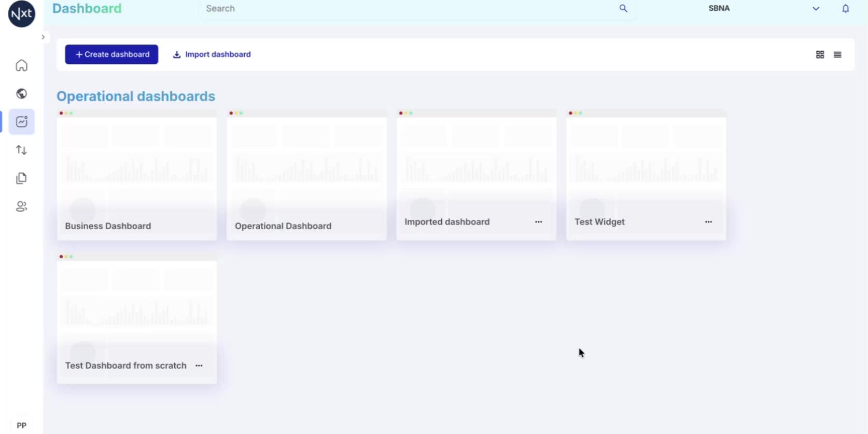Screen dimensions: 868x434
Task: Click the Operational dashboards heading
Action: pyautogui.click(x=136, y=96)
